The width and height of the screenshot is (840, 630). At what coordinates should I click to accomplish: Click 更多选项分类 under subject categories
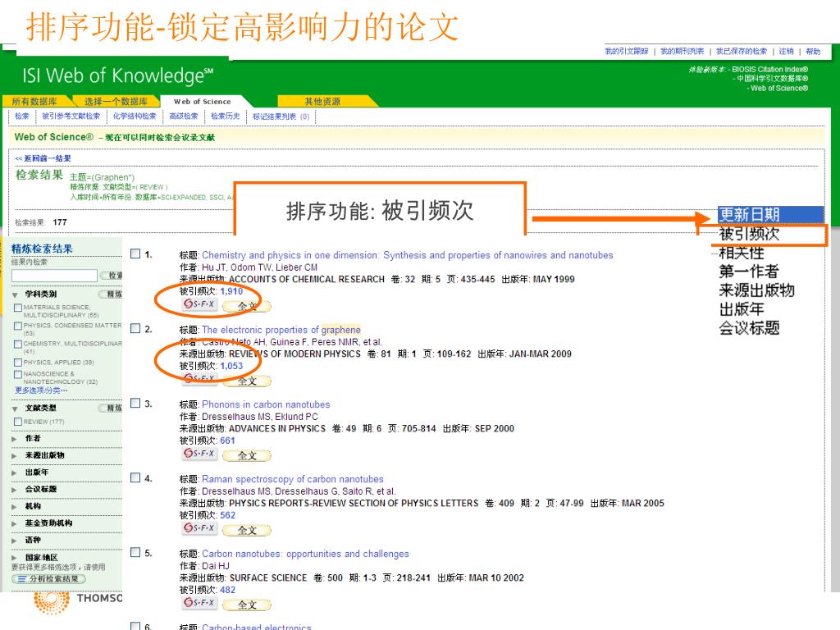coord(41,390)
